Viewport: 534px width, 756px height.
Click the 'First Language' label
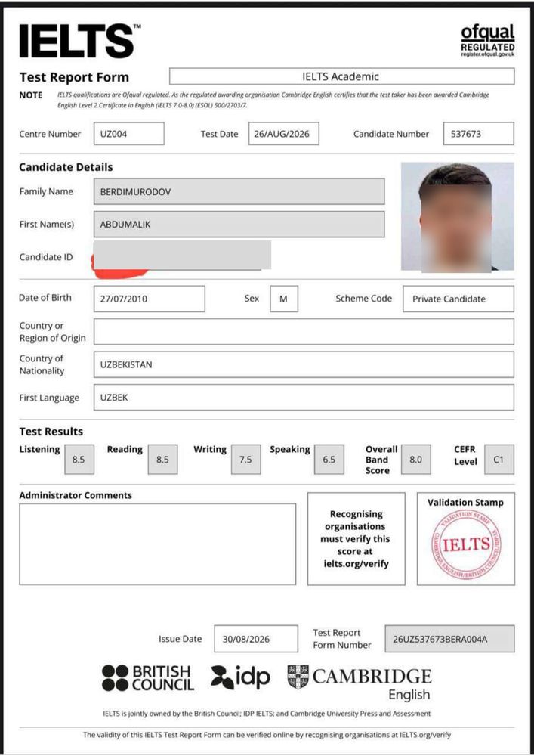[49, 398]
